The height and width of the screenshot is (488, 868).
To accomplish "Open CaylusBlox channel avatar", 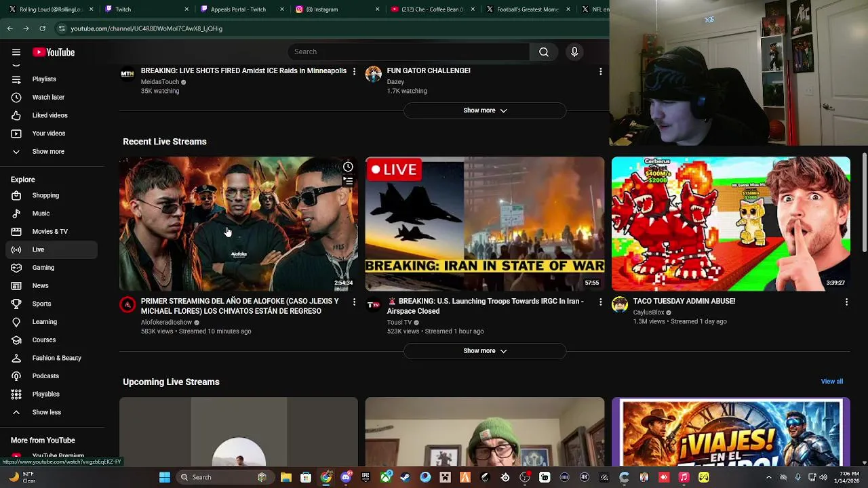I will 620,304.
